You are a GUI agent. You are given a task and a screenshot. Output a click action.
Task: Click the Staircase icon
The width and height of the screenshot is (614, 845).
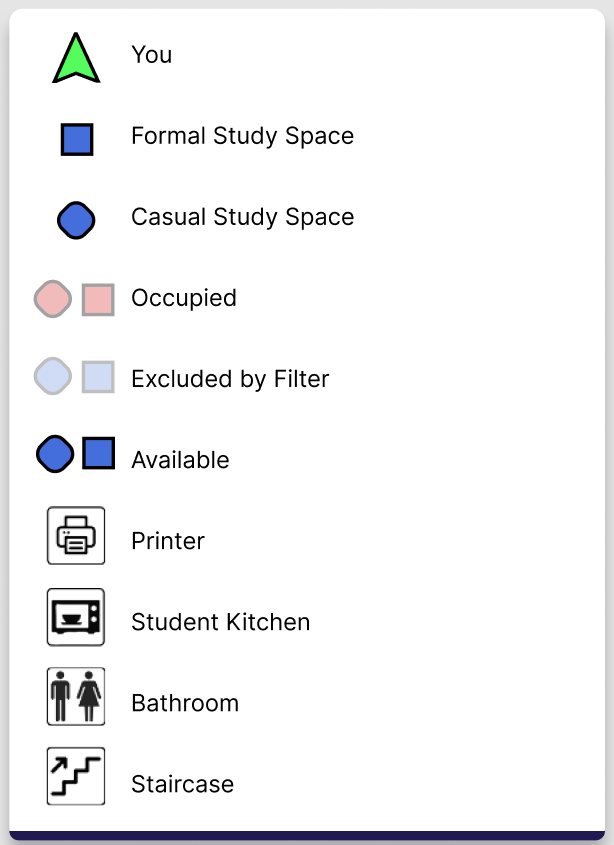pyautogui.click(x=76, y=776)
